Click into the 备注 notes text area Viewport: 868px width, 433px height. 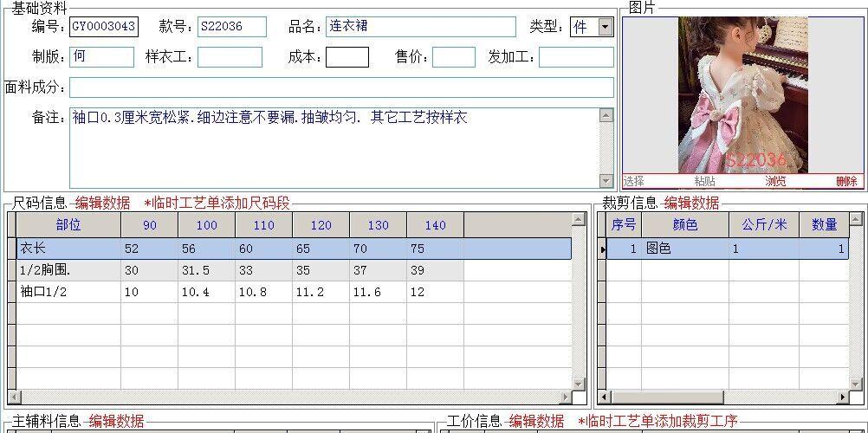pyautogui.click(x=334, y=148)
